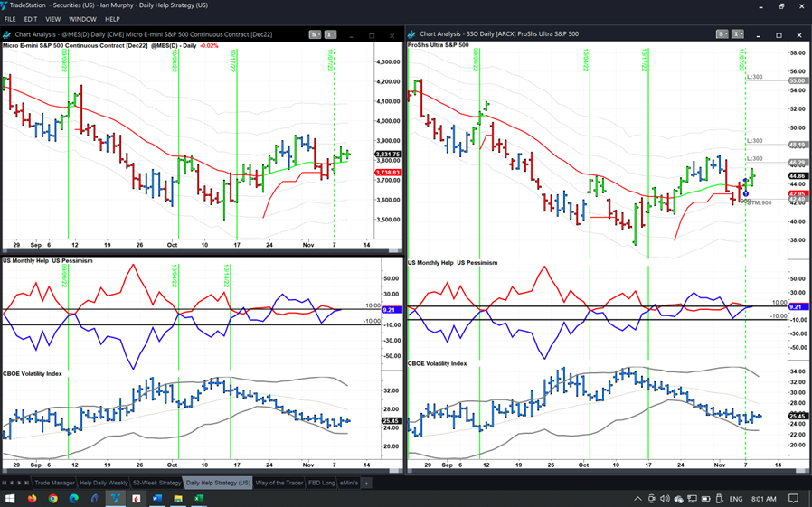Image resolution: width=812 pixels, height=507 pixels.
Task: Click the Windows Start button
Action: click(11, 499)
